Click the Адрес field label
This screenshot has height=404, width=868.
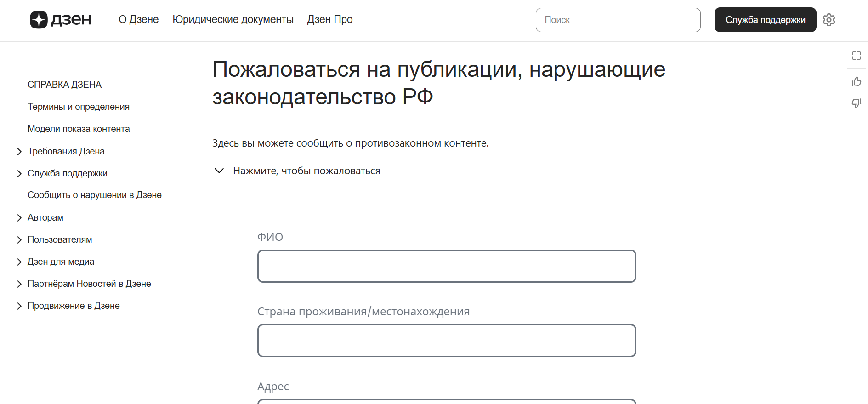coord(273,387)
